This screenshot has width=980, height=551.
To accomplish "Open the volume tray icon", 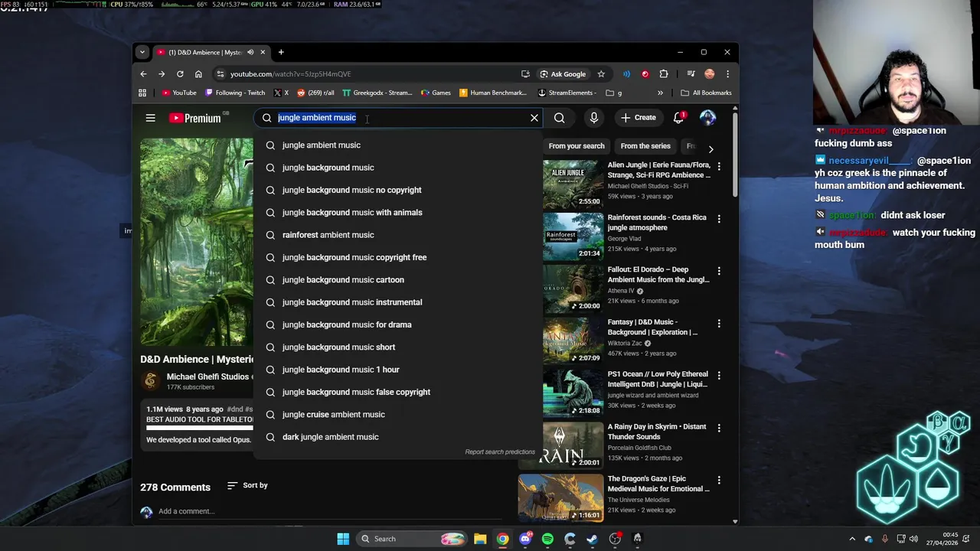I will [913, 539].
